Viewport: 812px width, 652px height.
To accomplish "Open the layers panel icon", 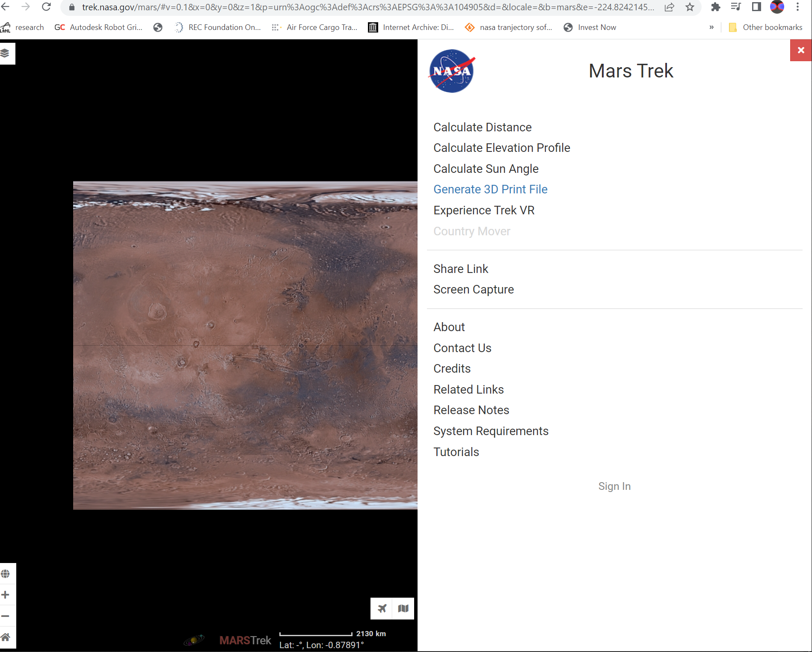I will (5, 53).
